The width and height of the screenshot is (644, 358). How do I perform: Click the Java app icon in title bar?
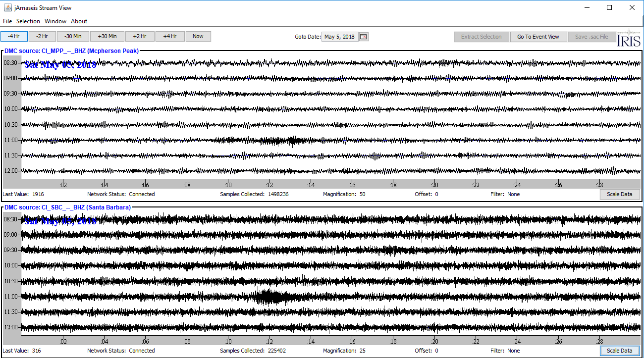[x=7, y=7]
